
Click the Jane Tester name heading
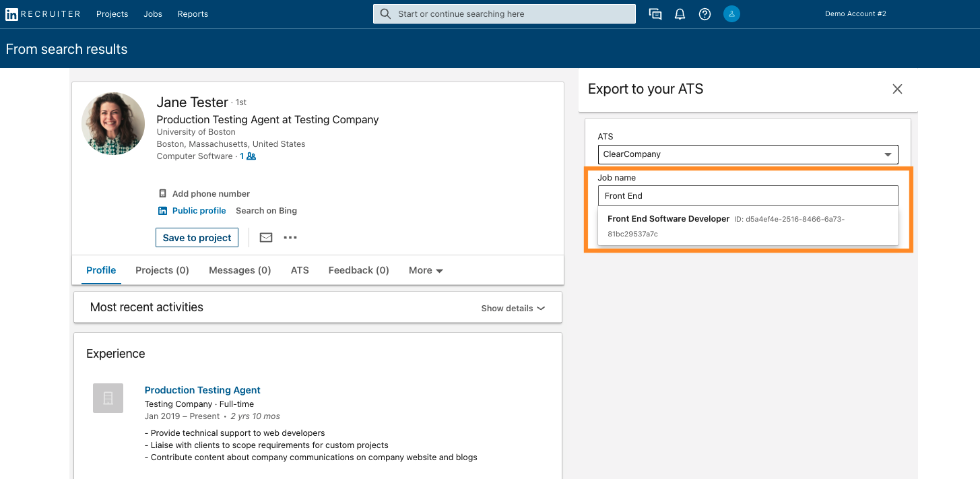coord(192,102)
